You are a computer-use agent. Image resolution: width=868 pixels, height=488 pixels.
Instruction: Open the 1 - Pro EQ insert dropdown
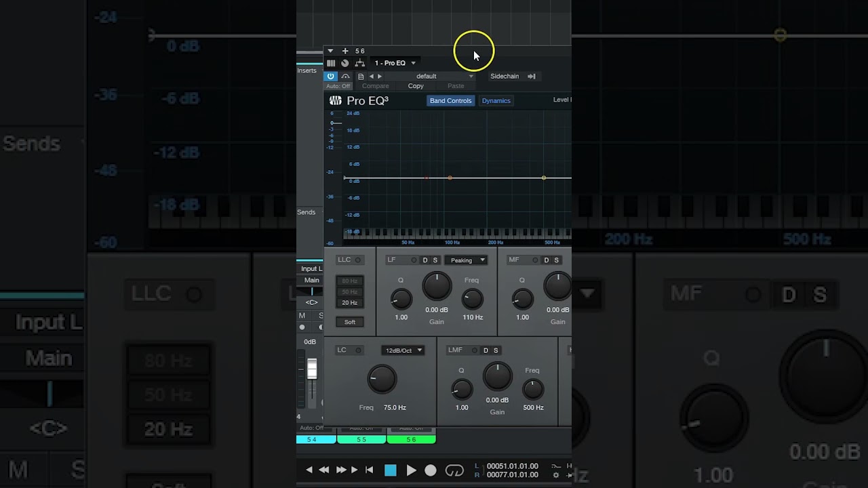pyautogui.click(x=395, y=63)
